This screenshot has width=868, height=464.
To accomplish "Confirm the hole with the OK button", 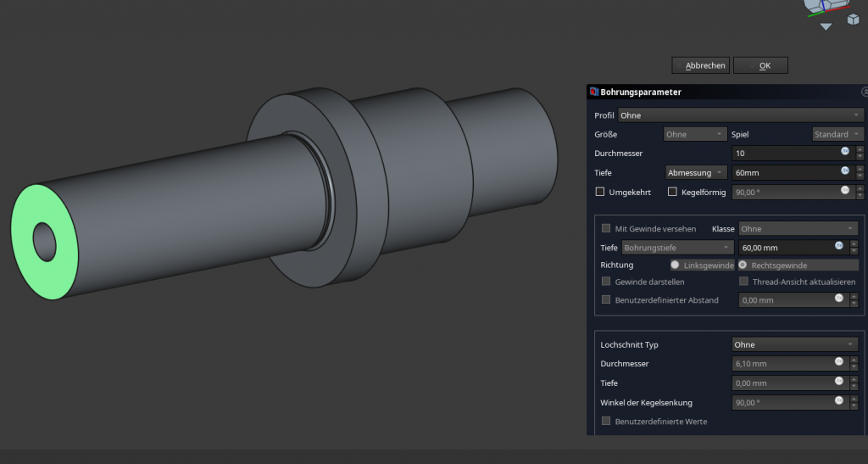I will pos(760,65).
